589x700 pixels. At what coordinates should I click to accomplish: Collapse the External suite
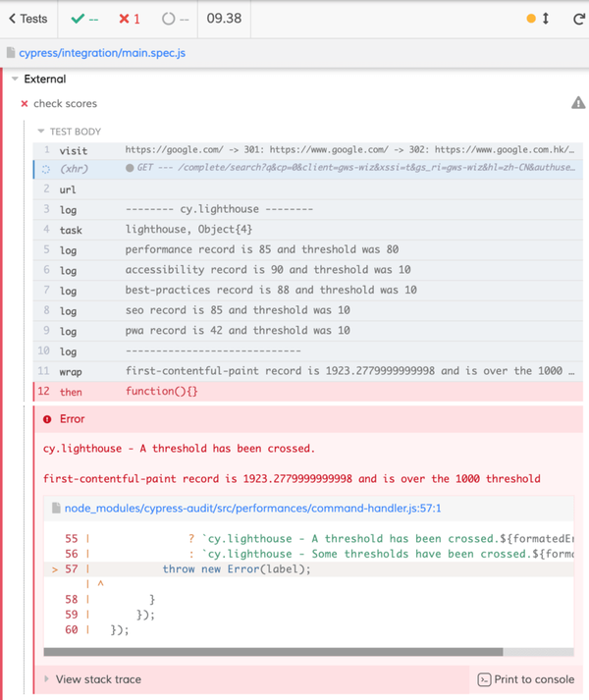point(44,79)
